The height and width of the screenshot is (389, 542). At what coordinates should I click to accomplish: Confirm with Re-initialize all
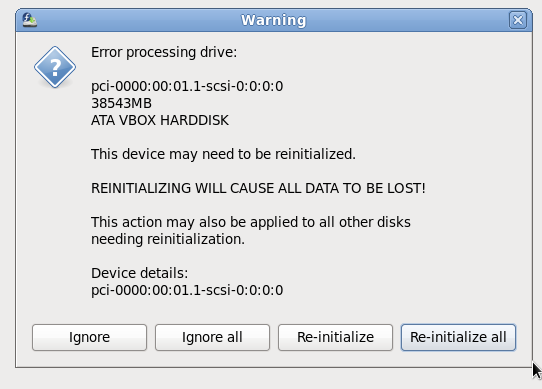click(x=458, y=337)
